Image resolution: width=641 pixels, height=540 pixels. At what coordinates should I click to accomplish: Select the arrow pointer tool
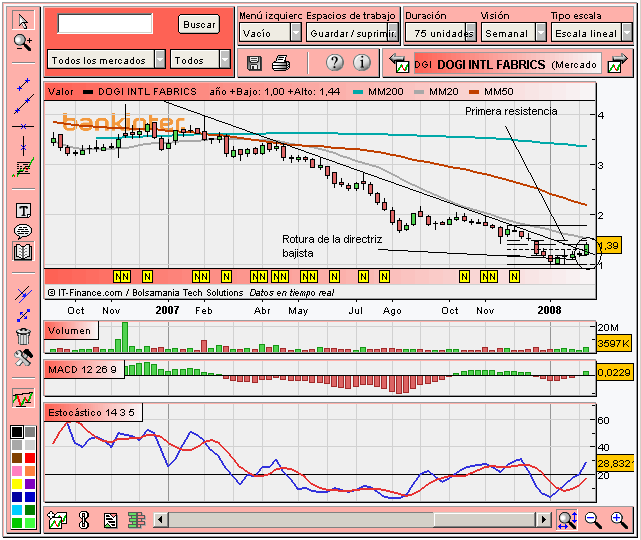coord(23,21)
